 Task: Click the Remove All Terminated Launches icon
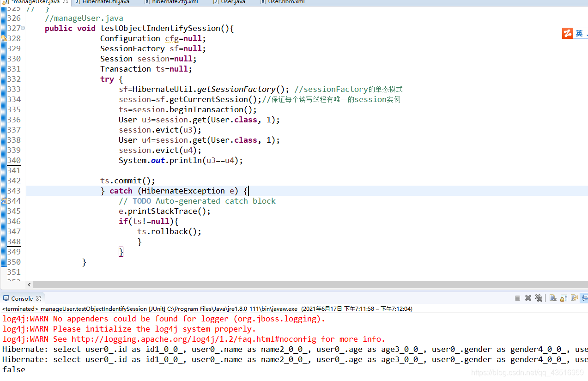539,298
